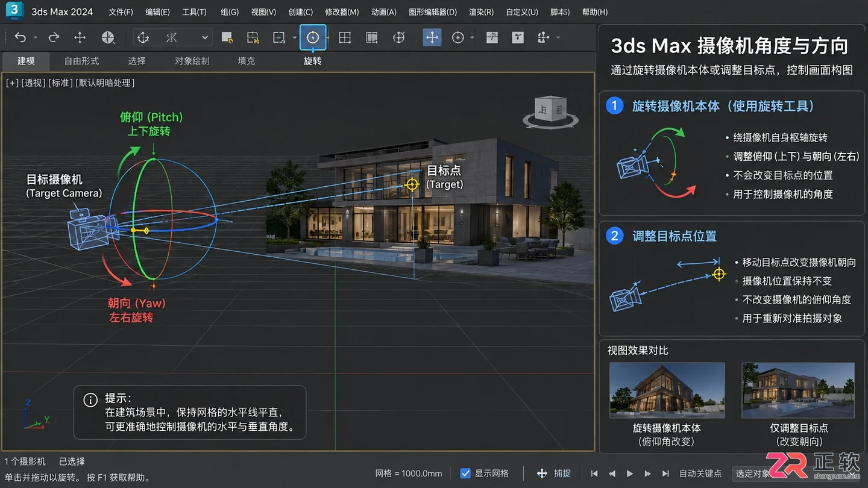Click the pivot-rotate icon inside the combo box
This screenshot has height=488, width=868.
143,37
